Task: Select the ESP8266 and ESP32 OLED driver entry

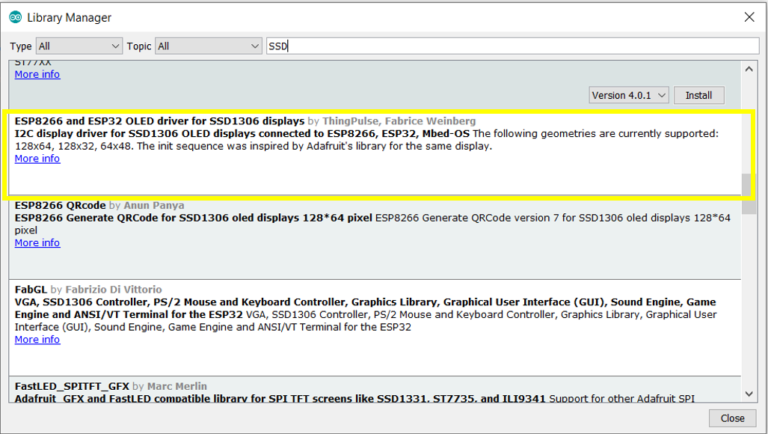Action: coord(375,154)
